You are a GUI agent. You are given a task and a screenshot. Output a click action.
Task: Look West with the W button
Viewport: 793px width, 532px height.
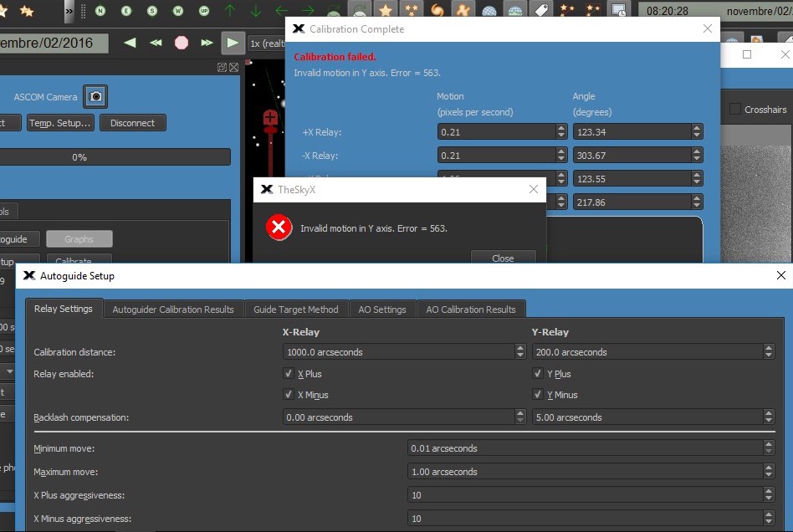coord(178,11)
